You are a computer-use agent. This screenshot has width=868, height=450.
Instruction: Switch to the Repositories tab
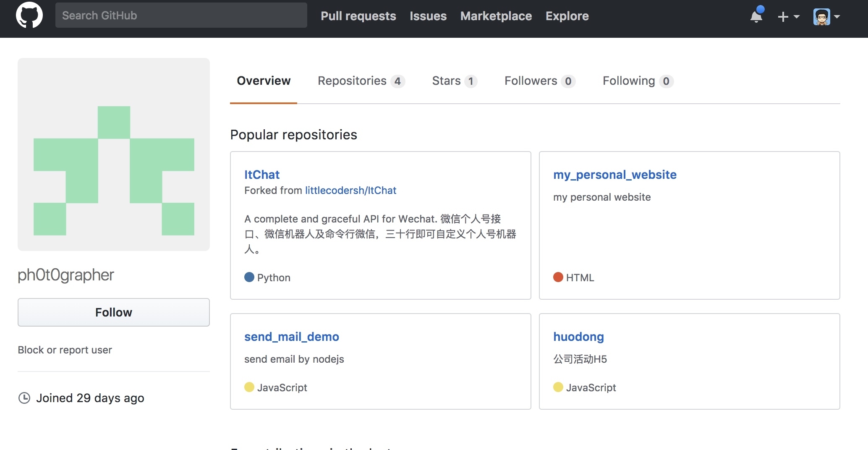[361, 81]
